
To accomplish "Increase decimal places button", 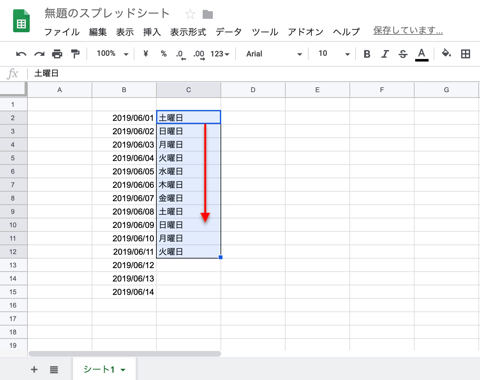I will (x=199, y=54).
